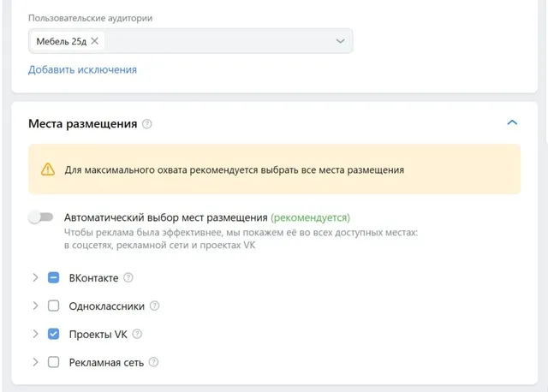Enable automatic placement selection toggle
Image resolution: width=548 pixels, height=392 pixels.
pos(41,217)
